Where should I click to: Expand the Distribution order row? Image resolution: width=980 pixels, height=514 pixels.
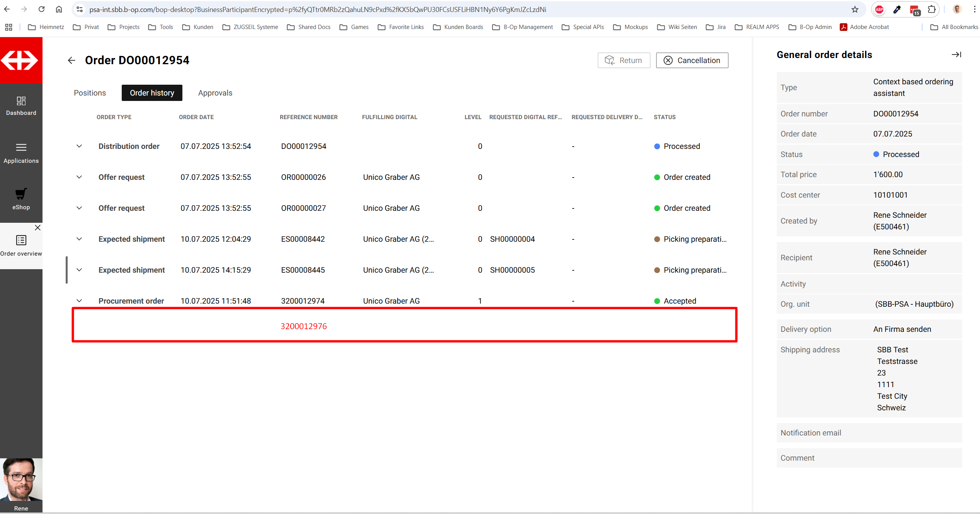[79, 146]
